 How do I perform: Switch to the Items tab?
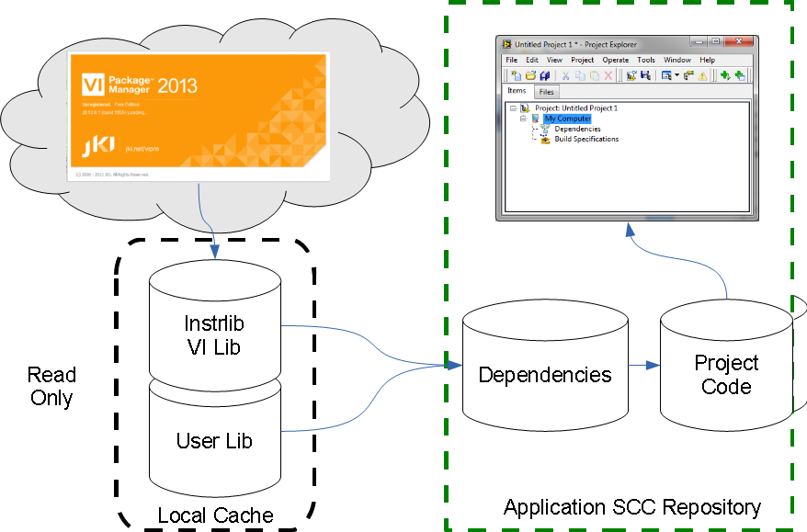[x=517, y=91]
